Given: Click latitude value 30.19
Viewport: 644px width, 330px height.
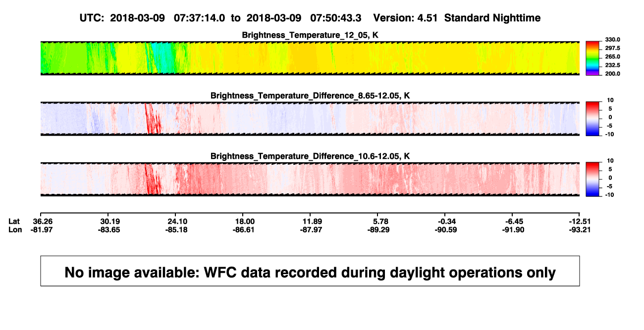Looking at the screenshot, I should point(109,221).
